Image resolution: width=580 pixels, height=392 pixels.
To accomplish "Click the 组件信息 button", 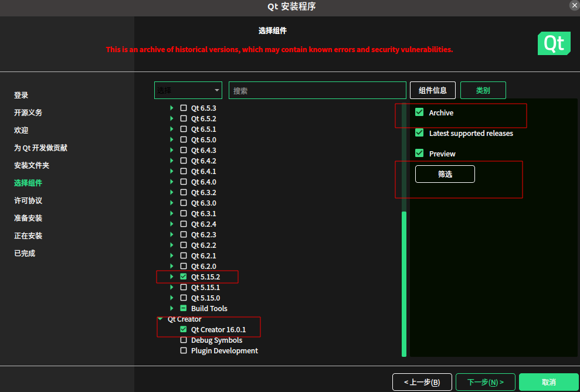I will point(432,90).
